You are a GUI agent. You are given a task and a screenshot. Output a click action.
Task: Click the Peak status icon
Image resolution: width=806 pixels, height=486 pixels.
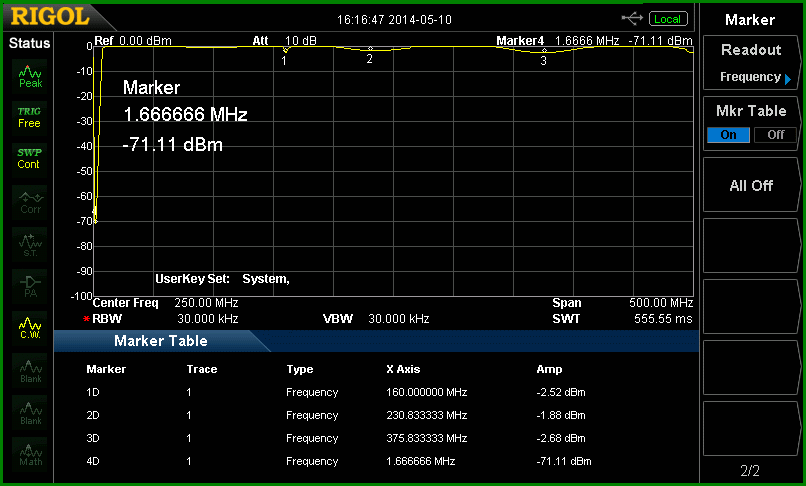(x=30, y=77)
